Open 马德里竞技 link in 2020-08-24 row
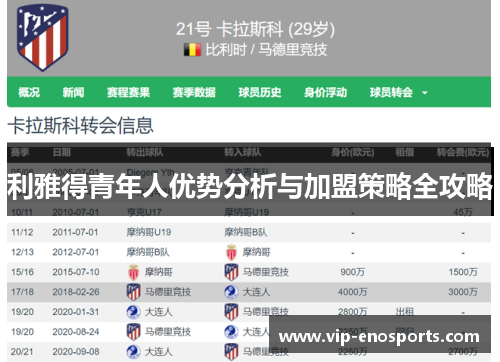The height and width of the screenshot is (362, 500). [168, 332]
